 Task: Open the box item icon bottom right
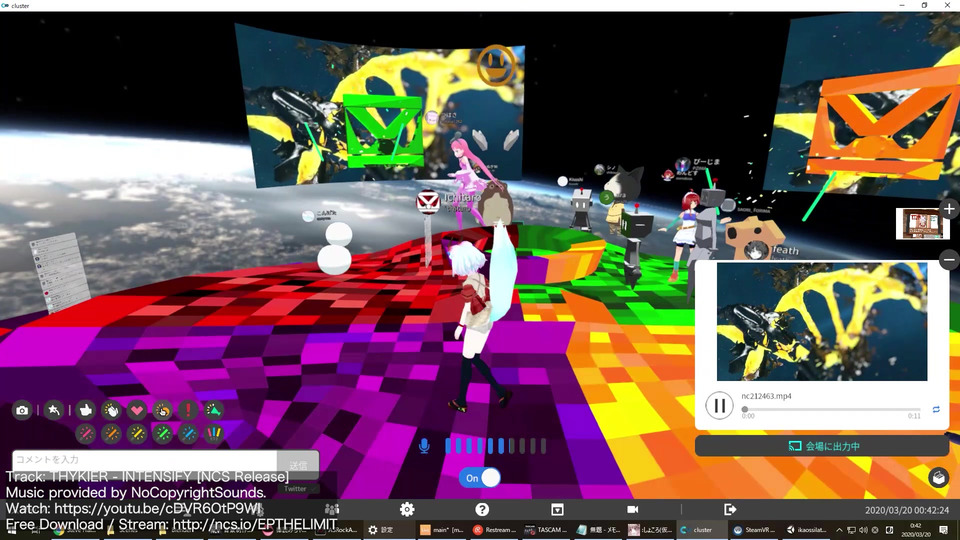click(x=939, y=478)
